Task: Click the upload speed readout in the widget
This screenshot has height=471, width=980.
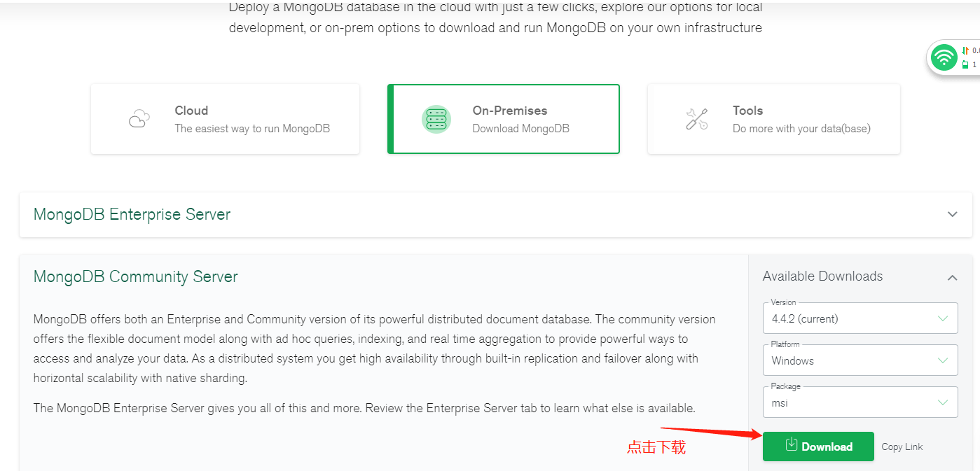Action: pyautogui.click(x=975, y=50)
